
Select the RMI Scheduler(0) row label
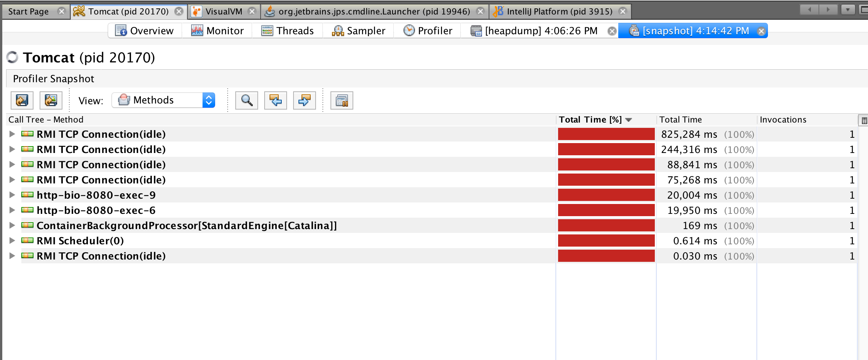tap(80, 241)
